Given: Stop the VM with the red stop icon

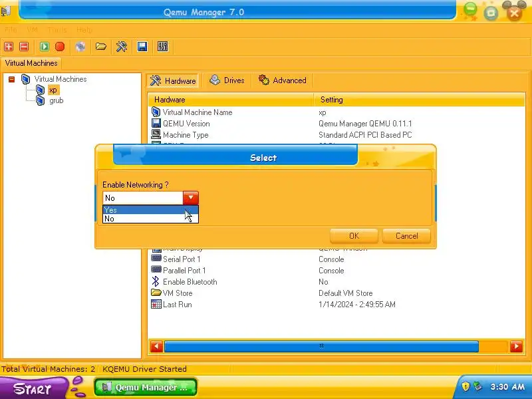Looking at the screenshot, I should tap(60, 47).
